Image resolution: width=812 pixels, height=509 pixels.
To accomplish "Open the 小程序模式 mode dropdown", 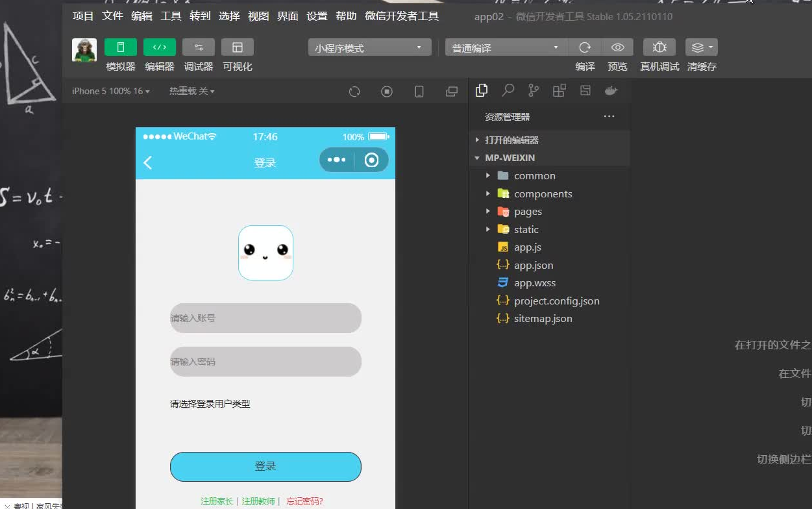I will pos(369,47).
